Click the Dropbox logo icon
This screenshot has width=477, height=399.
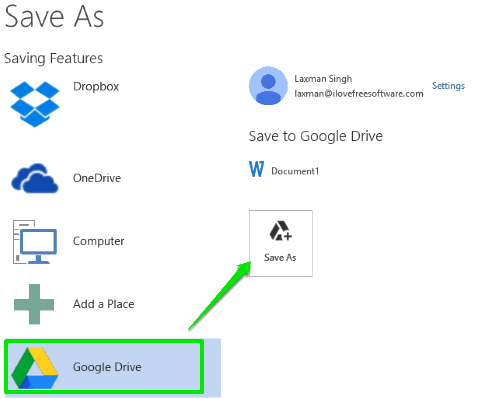pyautogui.click(x=35, y=104)
